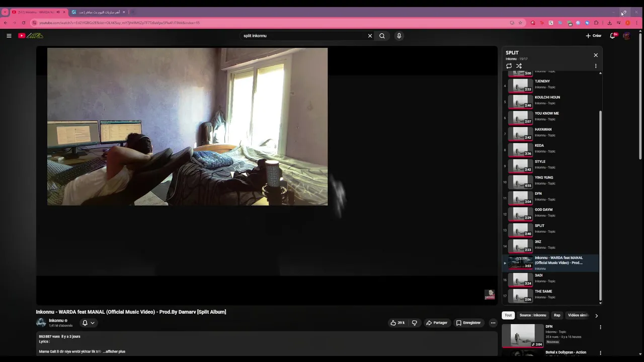The width and height of the screenshot is (644, 362).
Task: Expand description with ...afficher plus
Action: tap(114, 351)
